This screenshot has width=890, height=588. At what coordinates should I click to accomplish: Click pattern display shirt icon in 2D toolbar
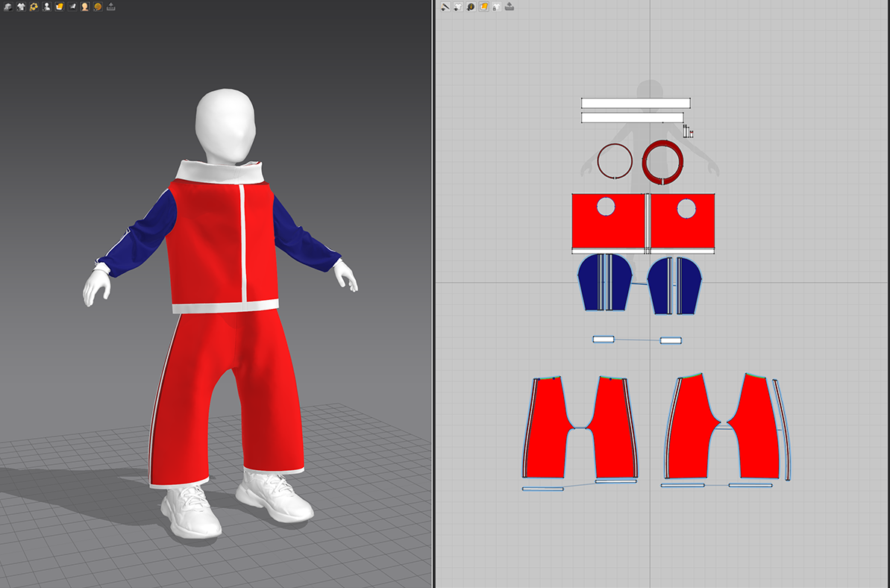[458, 7]
